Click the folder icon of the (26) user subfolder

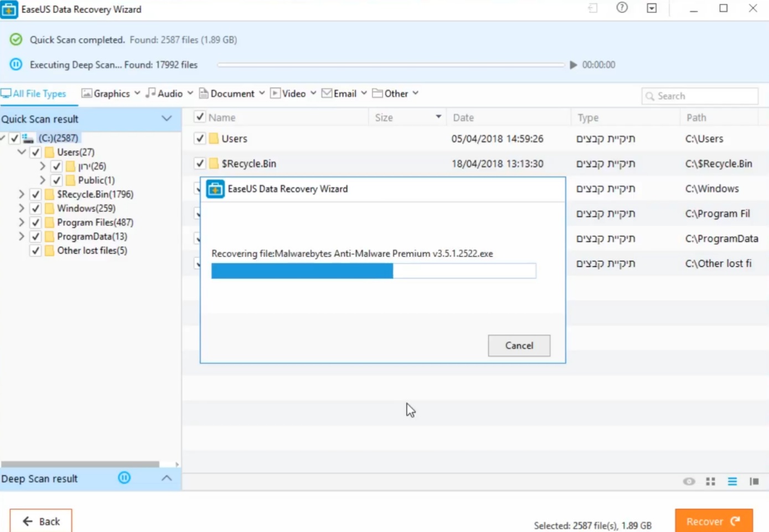tap(70, 166)
